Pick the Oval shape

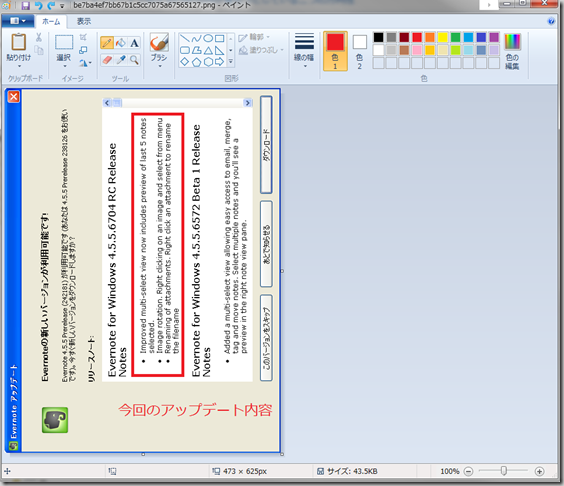[x=208, y=38]
